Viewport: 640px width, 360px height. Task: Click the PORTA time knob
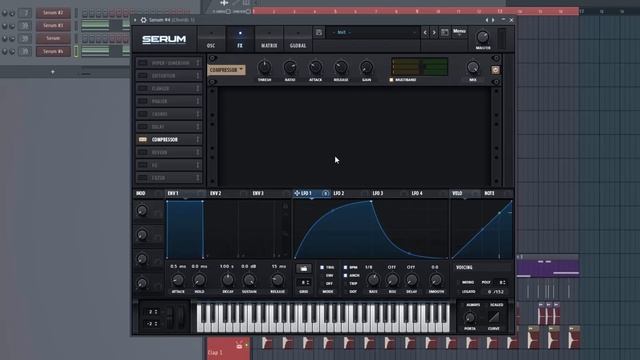pyautogui.click(x=470, y=318)
